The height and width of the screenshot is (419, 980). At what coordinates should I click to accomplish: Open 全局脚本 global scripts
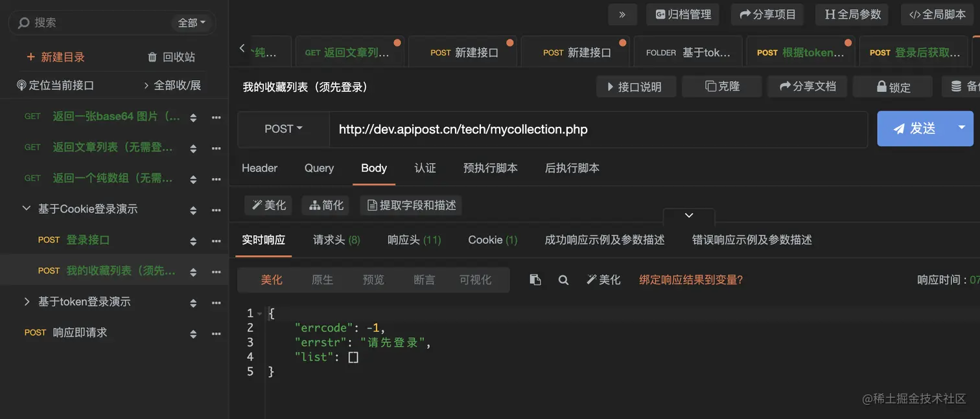[x=937, y=14]
